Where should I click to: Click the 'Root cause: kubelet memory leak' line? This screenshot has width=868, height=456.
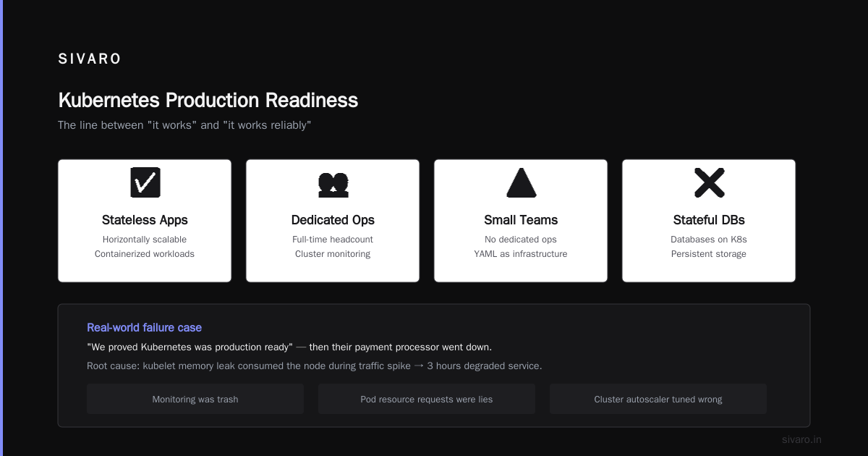[x=314, y=366]
